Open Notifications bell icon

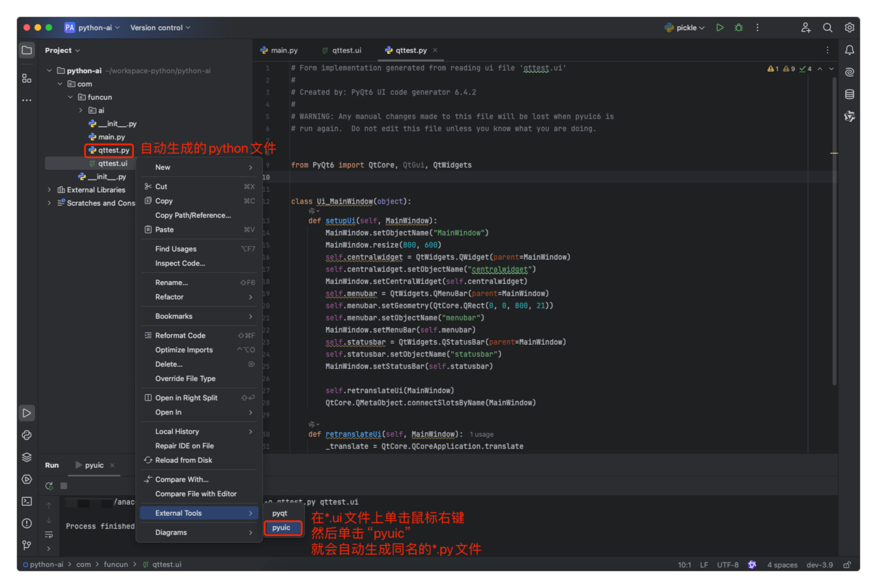coord(849,50)
